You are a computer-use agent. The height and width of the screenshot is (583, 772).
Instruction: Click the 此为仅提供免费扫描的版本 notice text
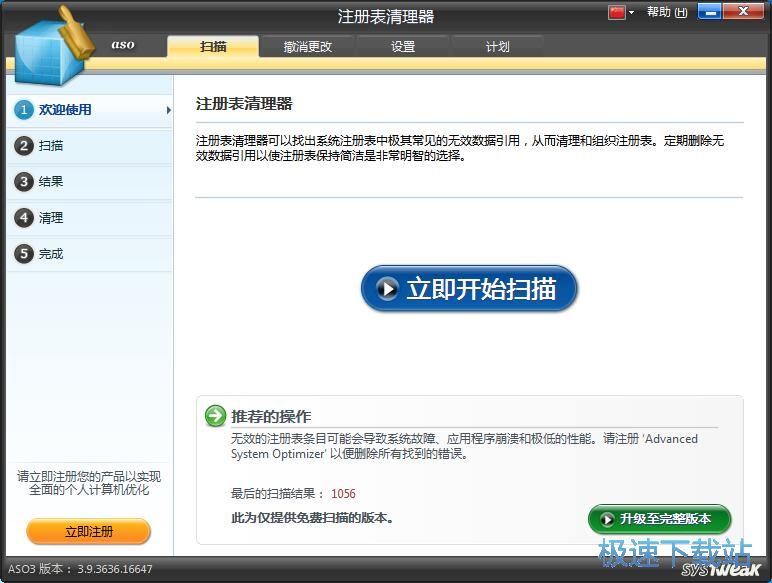[x=312, y=518]
